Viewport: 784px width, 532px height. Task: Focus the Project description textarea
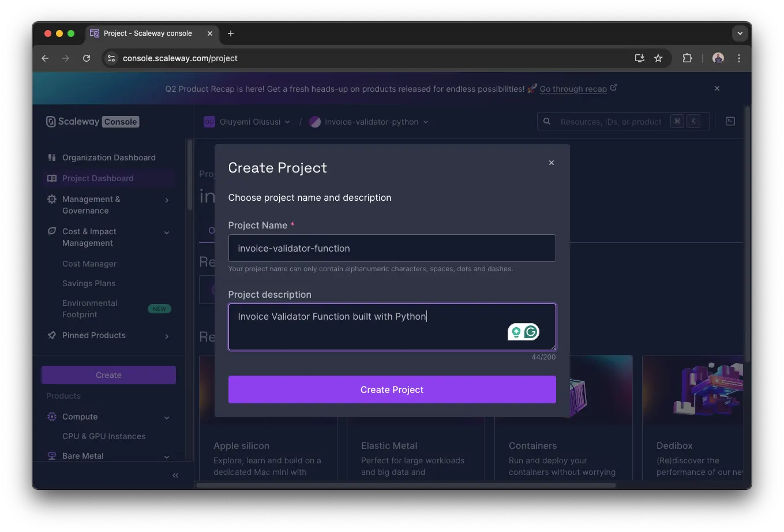[x=392, y=327]
